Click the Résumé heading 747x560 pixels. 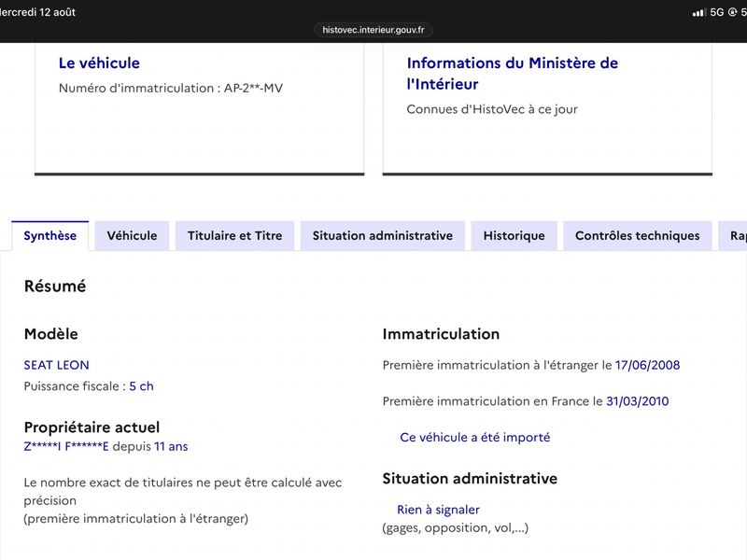(x=55, y=287)
